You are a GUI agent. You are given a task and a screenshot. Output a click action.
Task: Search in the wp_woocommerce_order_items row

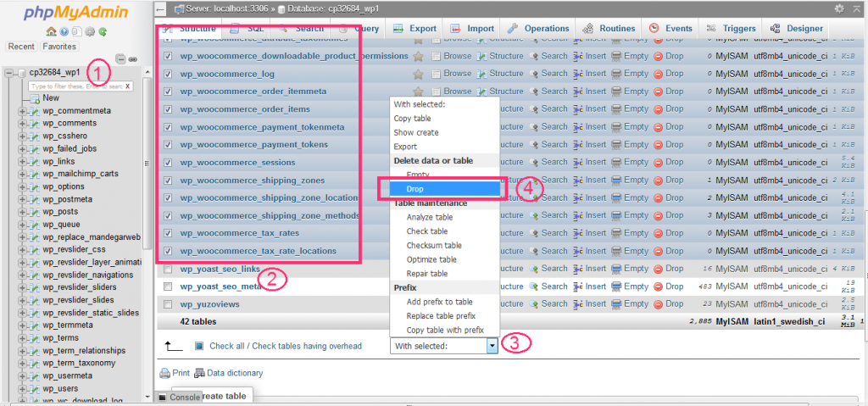tap(548, 109)
